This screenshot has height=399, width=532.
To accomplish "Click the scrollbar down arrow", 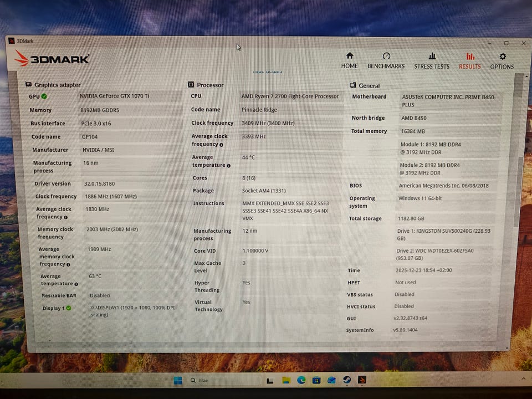I will (x=507, y=348).
